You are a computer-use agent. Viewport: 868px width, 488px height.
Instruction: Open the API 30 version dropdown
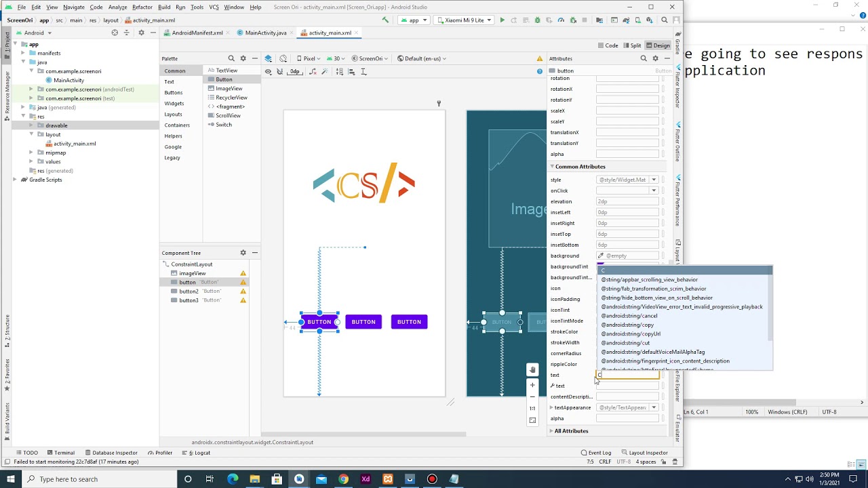pyautogui.click(x=336, y=58)
